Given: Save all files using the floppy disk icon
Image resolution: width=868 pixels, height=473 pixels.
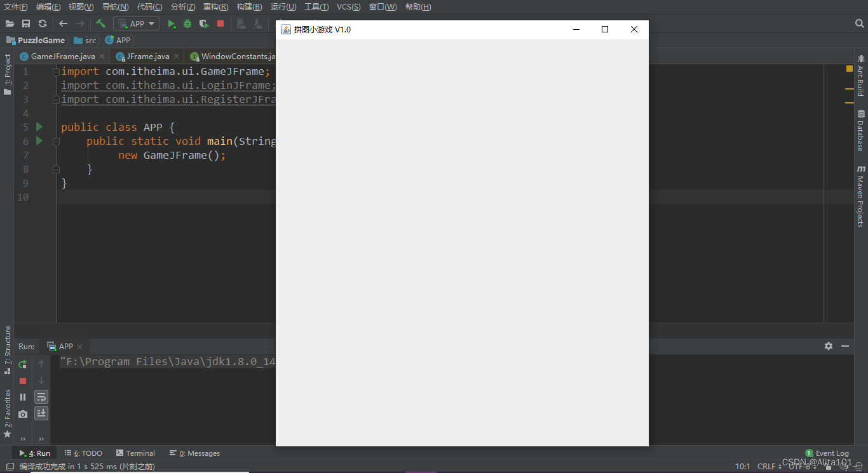Looking at the screenshot, I should (26, 23).
